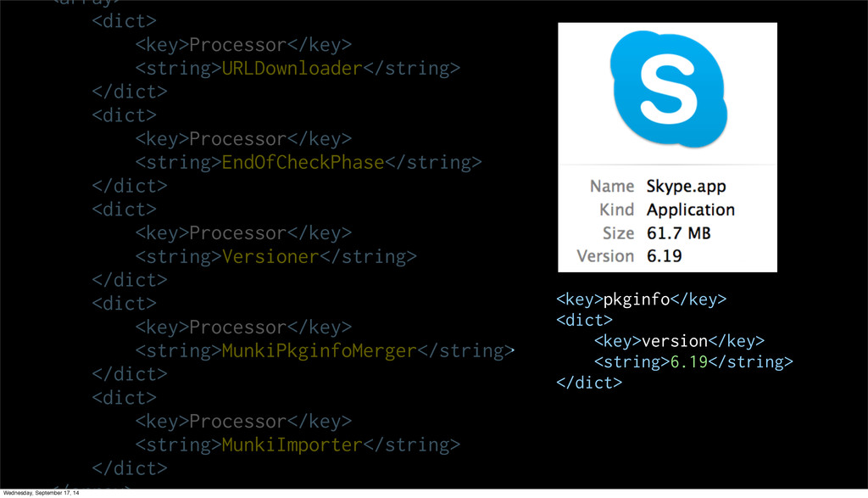Click the Name label in info panel
The image size is (868, 498).
pos(612,186)
